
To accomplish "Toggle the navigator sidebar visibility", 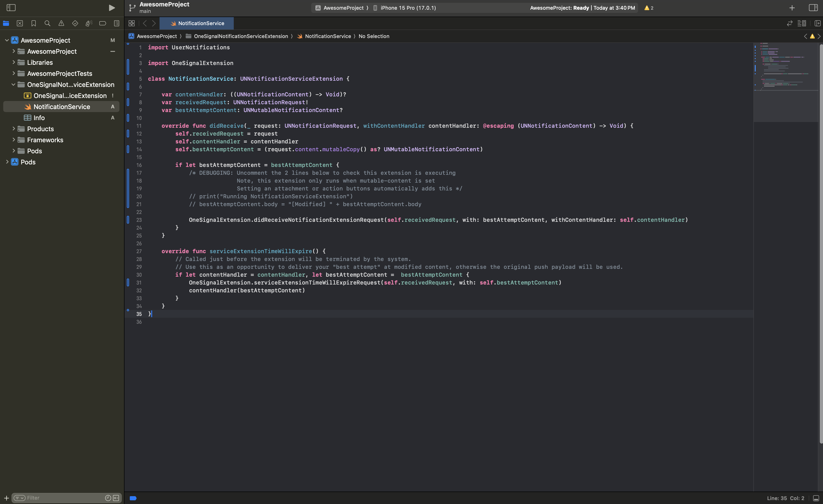I will [11, 8].
